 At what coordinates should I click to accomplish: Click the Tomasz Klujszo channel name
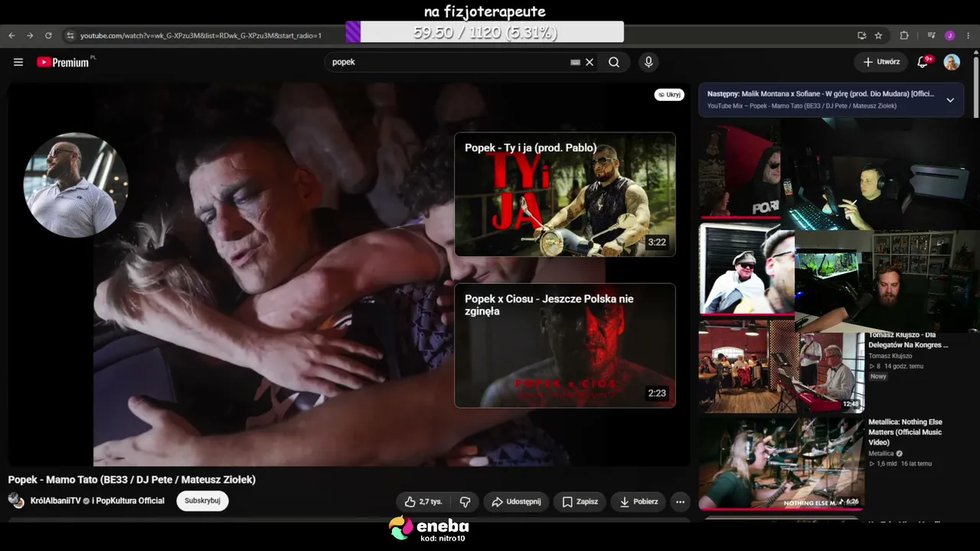pyautogui.click(x=890, y=356)
